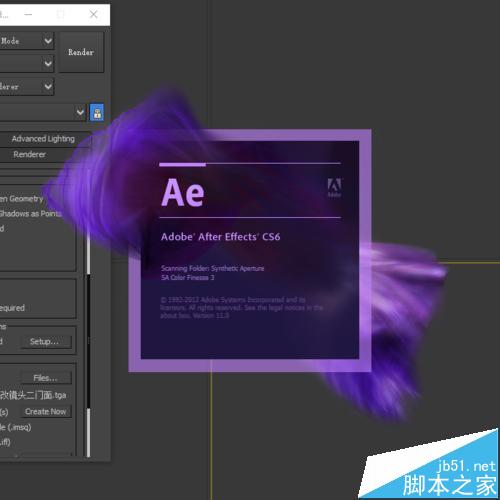Screen dimensions: 500x500
Task: Close the Render Setup window
Action: [94, 14]
